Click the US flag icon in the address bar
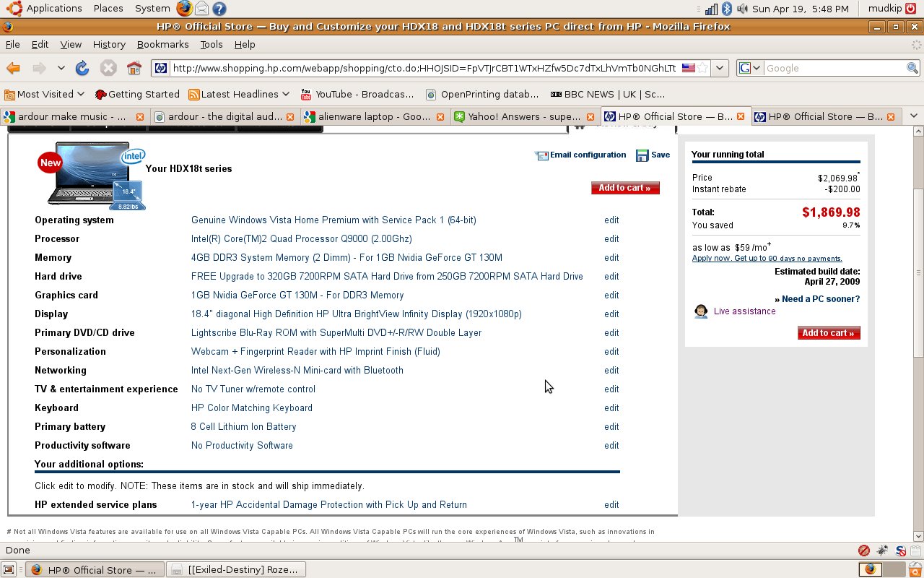Screen dimensions: 924x578 (688, 68)
